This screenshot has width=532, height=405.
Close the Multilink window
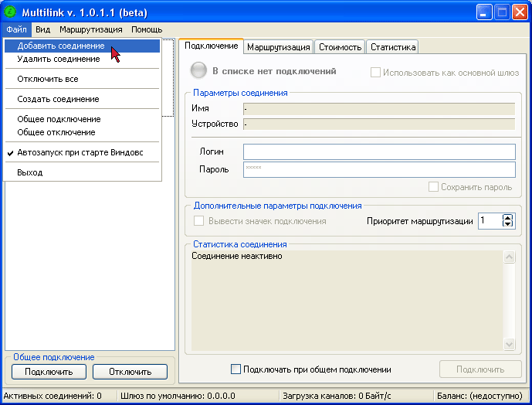pyautogui.click(x=520, y=12)
